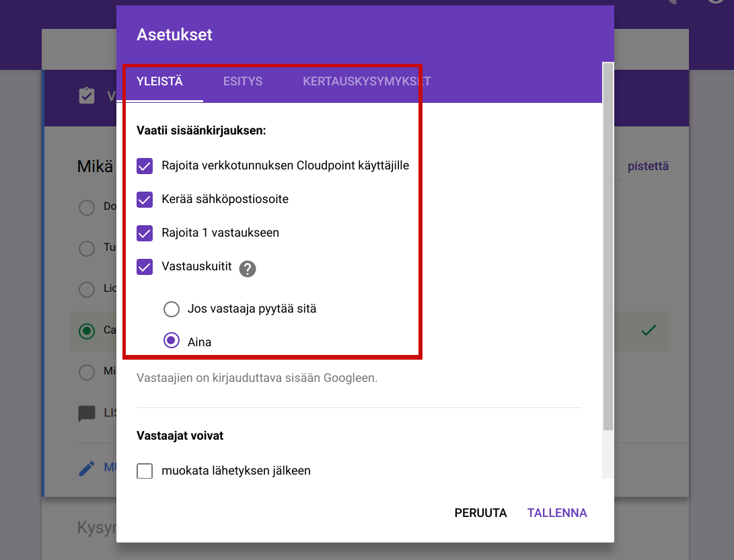Select the Aina radio button
734x560 pixels.
click(x=172, y=342)
